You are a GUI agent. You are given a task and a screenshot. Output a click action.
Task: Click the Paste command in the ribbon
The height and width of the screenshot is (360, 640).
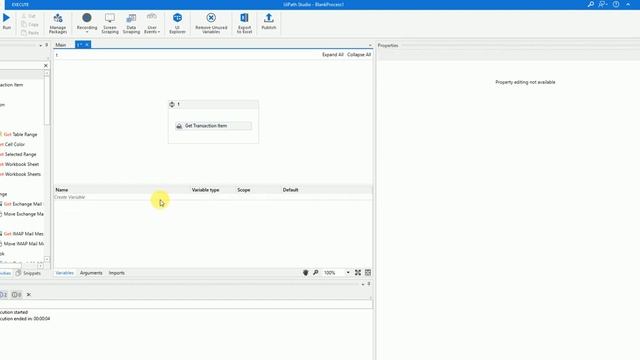tap(30, 33)
